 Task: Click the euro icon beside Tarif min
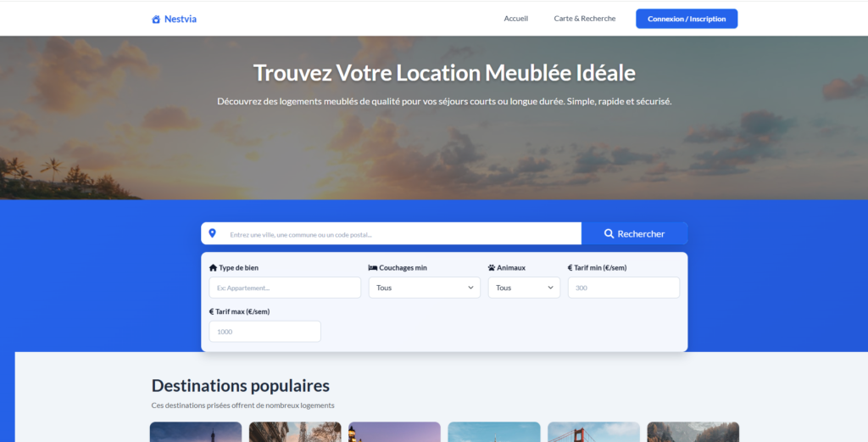[570, 267]
